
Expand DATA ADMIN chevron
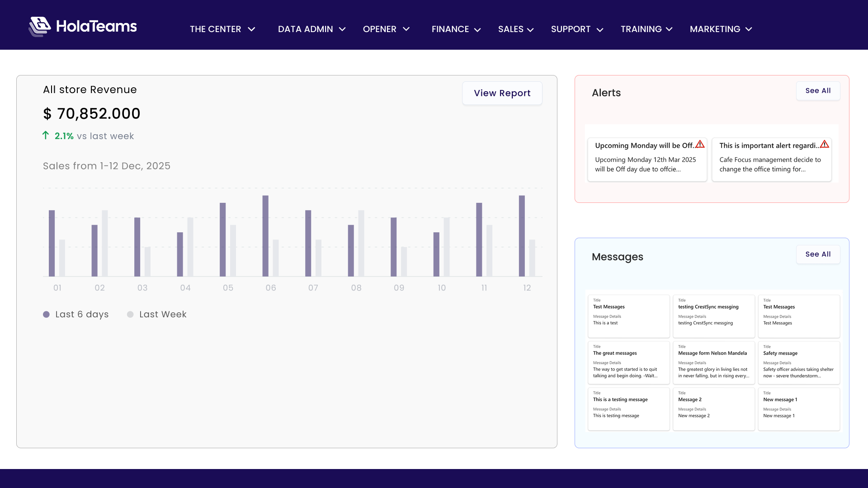[342, 29]
